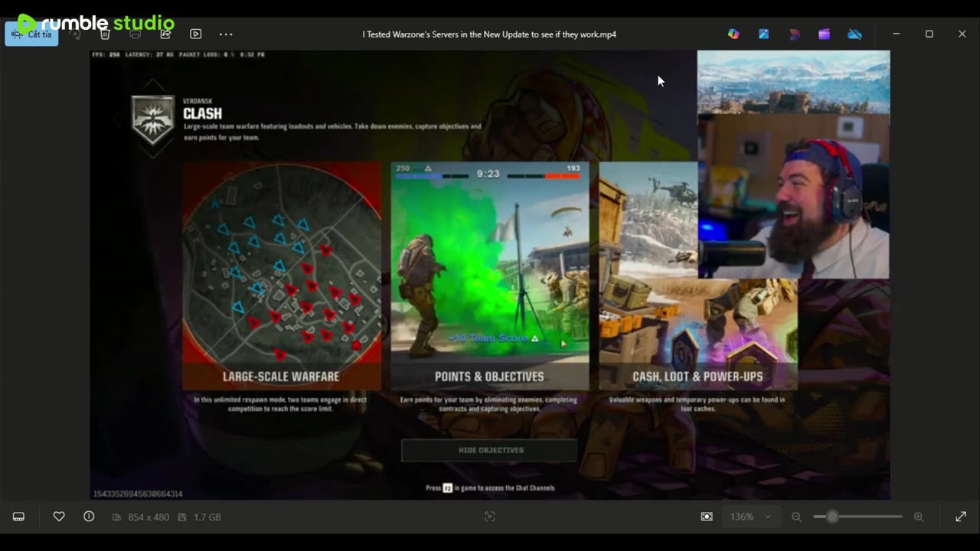Open the Copilot icon in title bar
This screenshot has height=551, width=980.
click(x=733, y=34)
